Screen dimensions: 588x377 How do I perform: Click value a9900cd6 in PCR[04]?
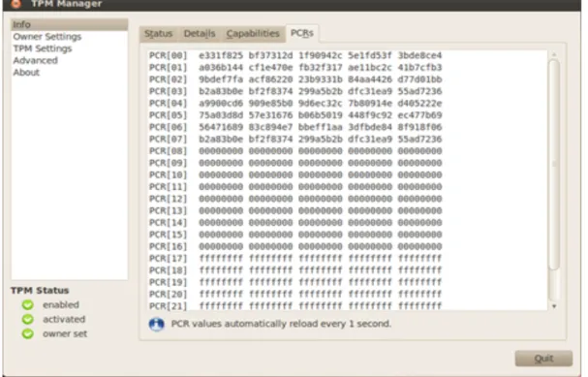point(221,103)
